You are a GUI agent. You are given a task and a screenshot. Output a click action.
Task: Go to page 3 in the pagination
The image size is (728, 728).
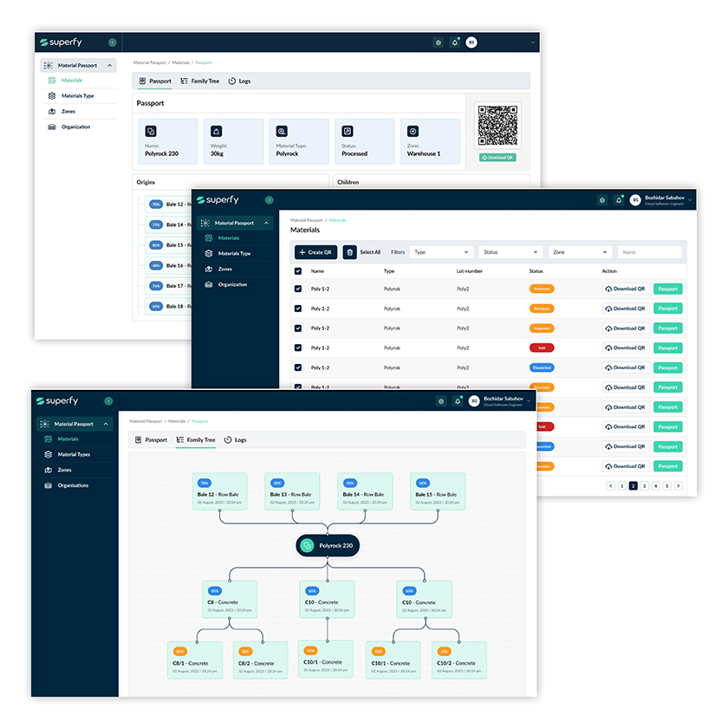point(644,486)
